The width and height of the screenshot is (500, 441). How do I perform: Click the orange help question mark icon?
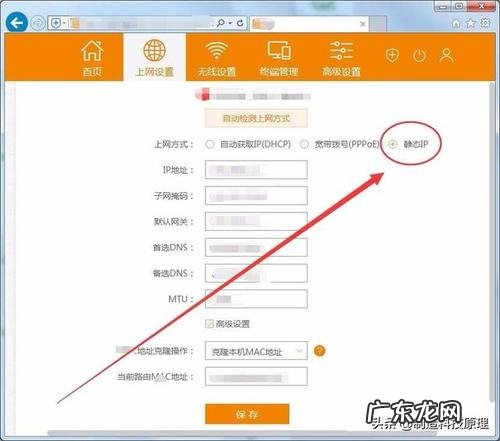pyautogui.click(x=319, y=351)
